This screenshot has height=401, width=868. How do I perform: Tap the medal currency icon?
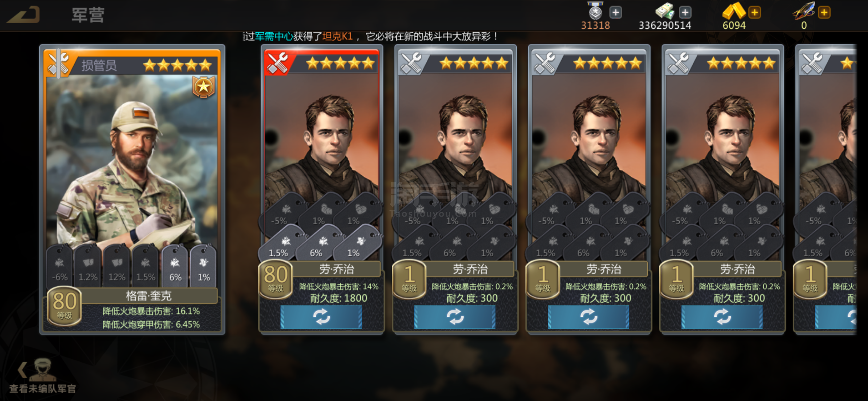click(595, 11)
